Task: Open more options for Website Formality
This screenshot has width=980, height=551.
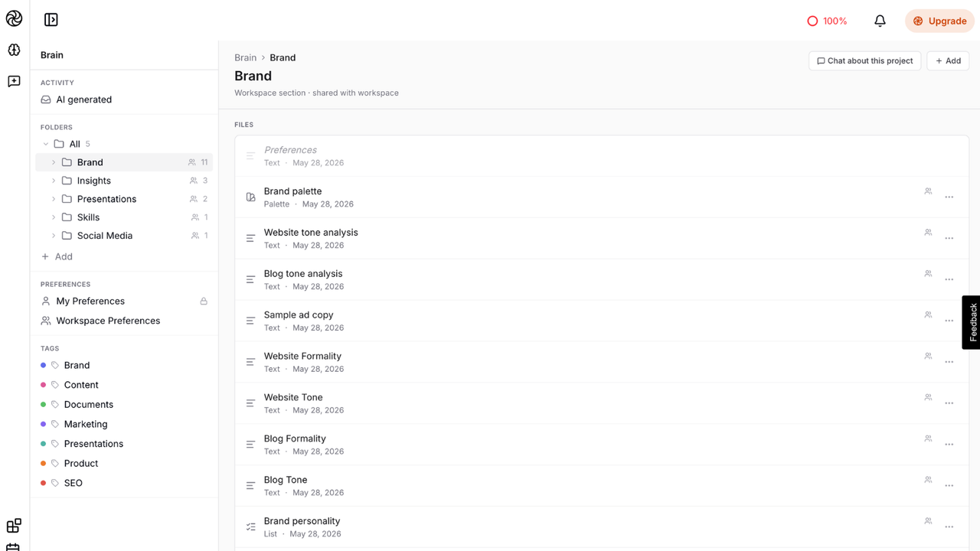Action: 949,362
